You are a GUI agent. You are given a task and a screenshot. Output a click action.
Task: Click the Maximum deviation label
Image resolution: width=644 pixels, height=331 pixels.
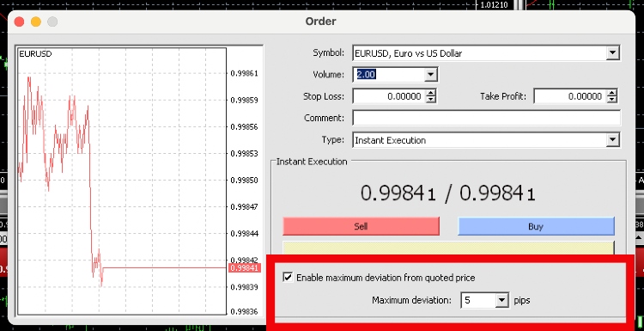point(411,301)
